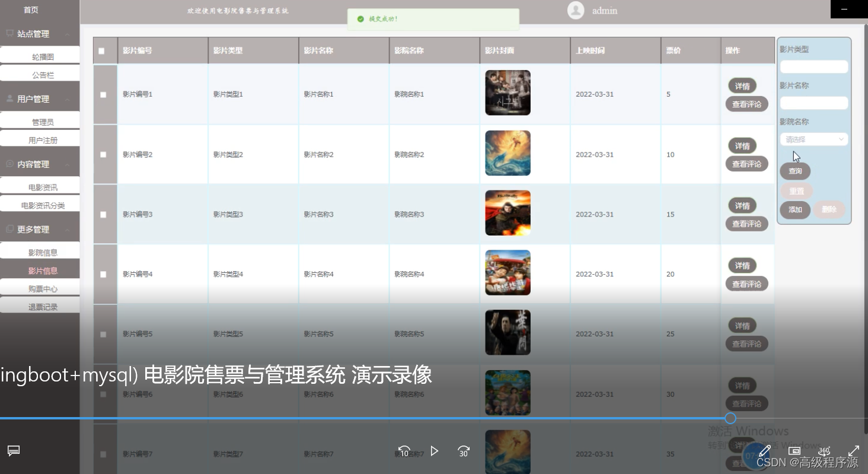Click the 添加 add button
The height and width of the screenshot is (474, 868).
pyautogui.click(x=795, y=209)
